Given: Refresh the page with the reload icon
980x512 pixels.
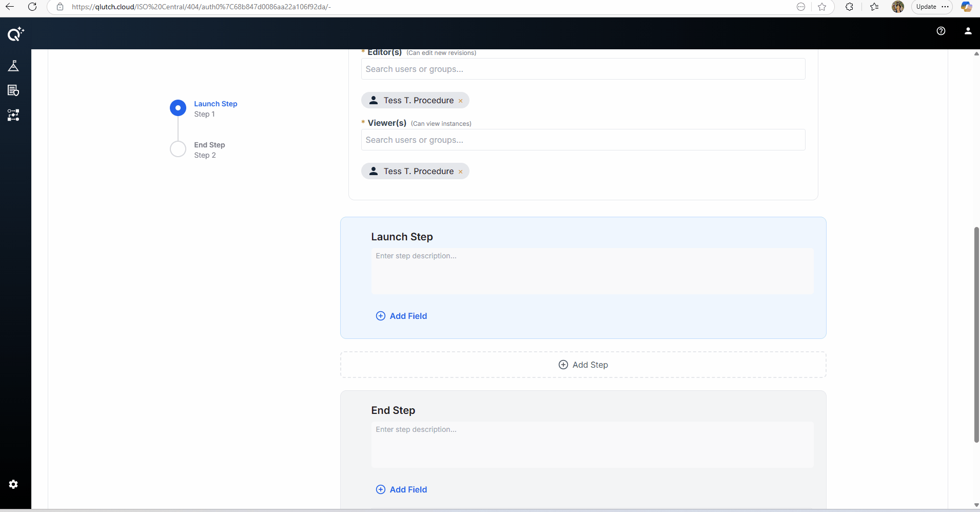Looking at the screenshot, I should coord(33,7).
